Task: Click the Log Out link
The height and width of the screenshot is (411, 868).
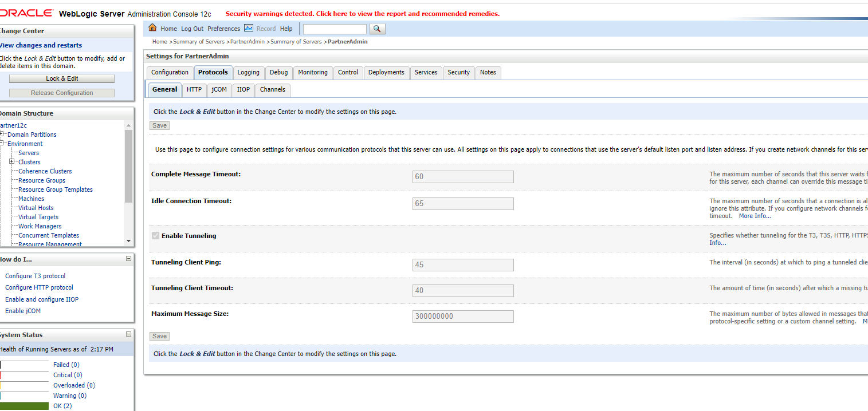Action: pos(192,29)
